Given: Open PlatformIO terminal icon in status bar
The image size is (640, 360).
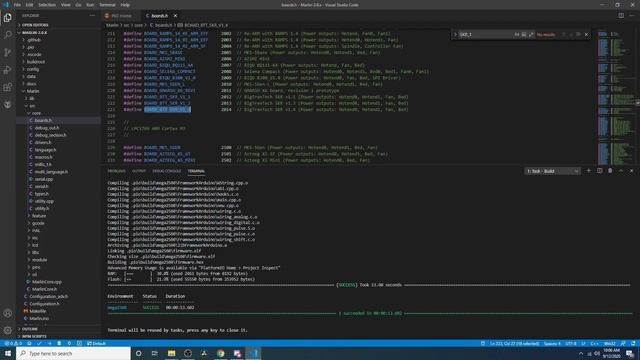Looking at the screenshot, I should 79,343.
